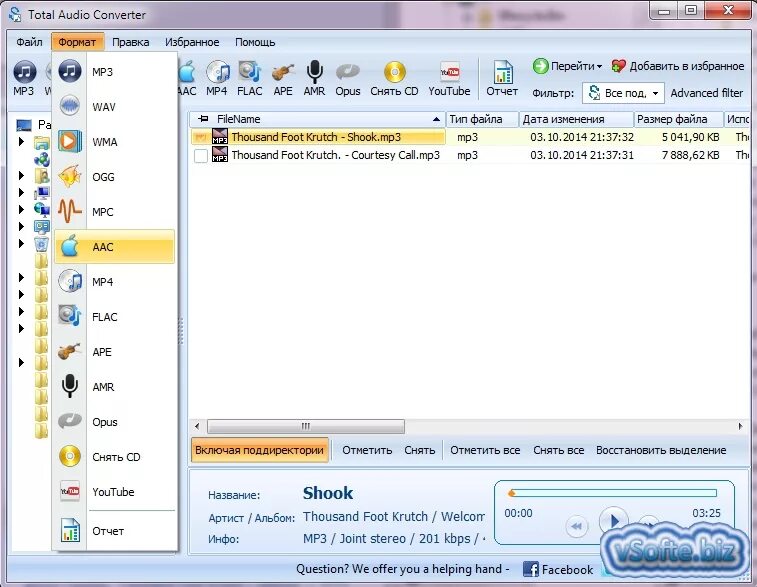The width and height of the screenshot is (757, 587).
Task: Click the FLAC speaker icon in Format menu
Action: (x=70, y=317)
